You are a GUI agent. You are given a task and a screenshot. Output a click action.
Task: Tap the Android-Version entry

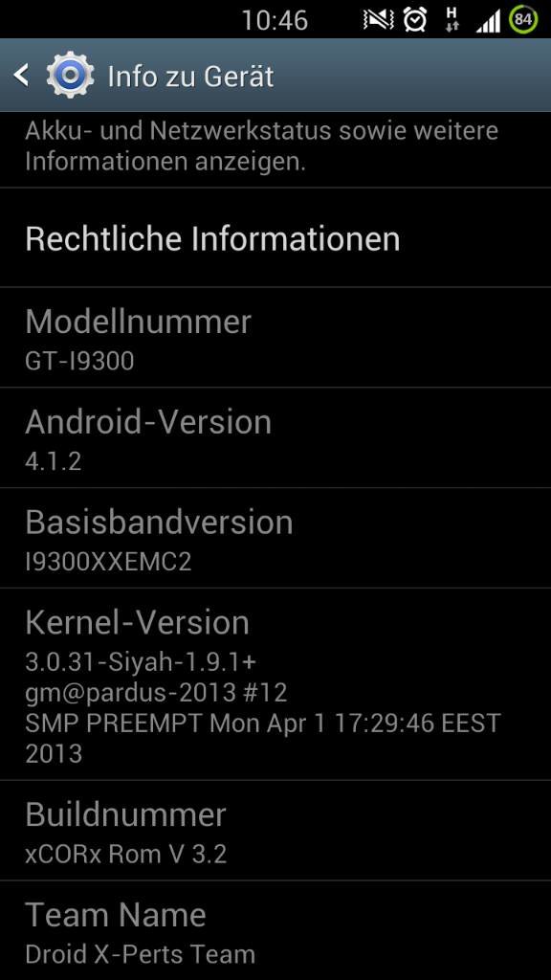275,438
